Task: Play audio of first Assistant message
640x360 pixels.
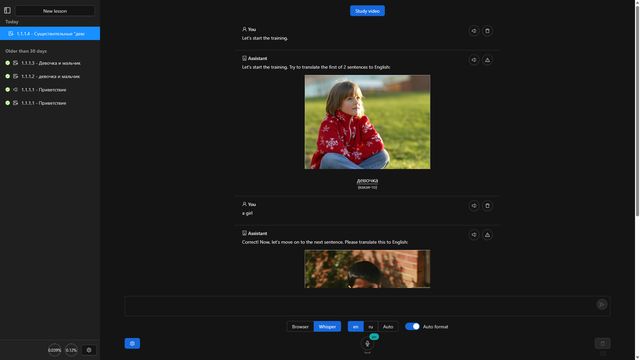Action: coord(473,60)
